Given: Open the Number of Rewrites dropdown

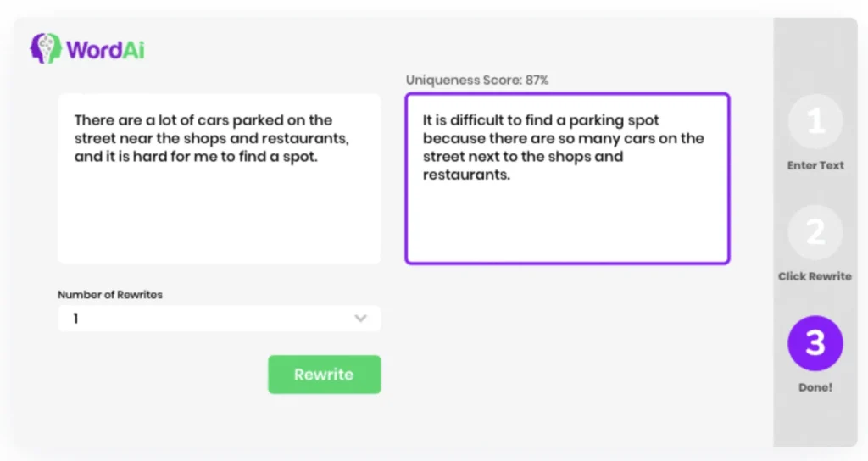Looking at the screenshot, I should pyautogui.click(x=219, y=319).
